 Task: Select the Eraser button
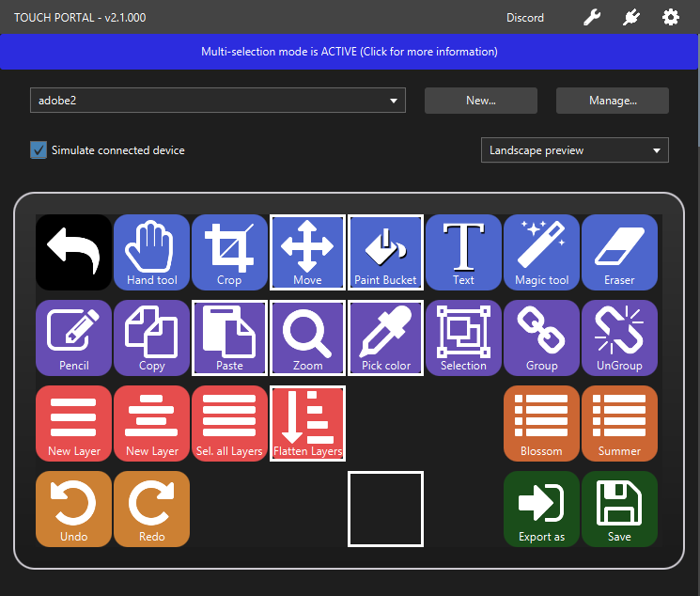[619, 252]
